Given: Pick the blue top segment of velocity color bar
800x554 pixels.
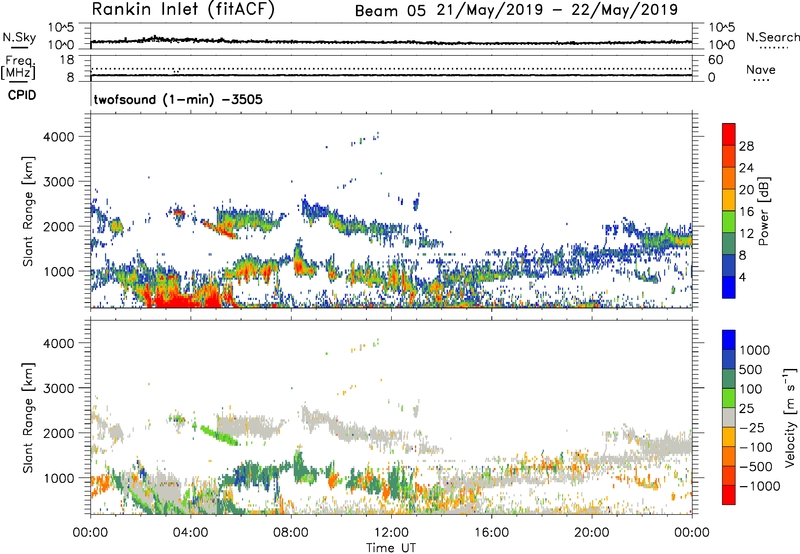Looking at the screenshot, I should click(x=729, y=340).
